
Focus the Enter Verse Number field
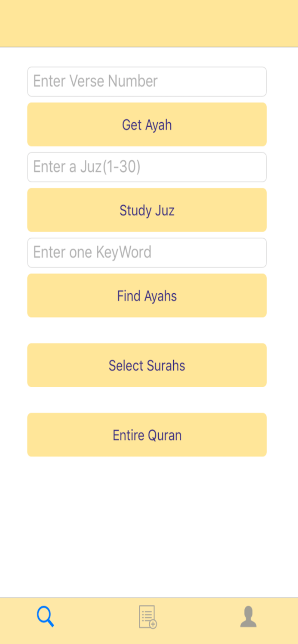tap(147, 81)
